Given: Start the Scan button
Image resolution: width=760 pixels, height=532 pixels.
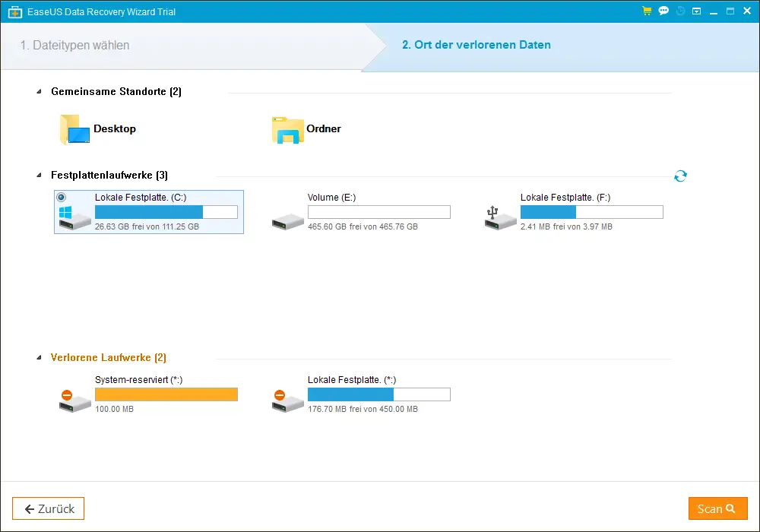Looking at the screenshot, I should [x=718, y=508].
